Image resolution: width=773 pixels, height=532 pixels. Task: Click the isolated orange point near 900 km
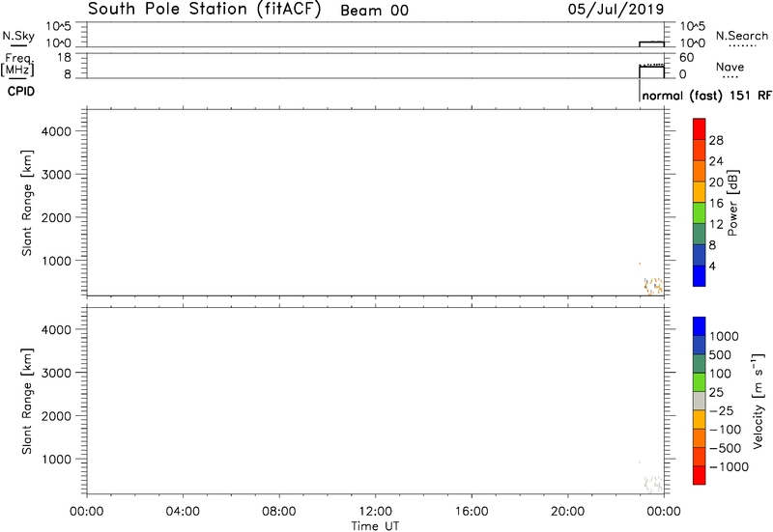point(640,264)
